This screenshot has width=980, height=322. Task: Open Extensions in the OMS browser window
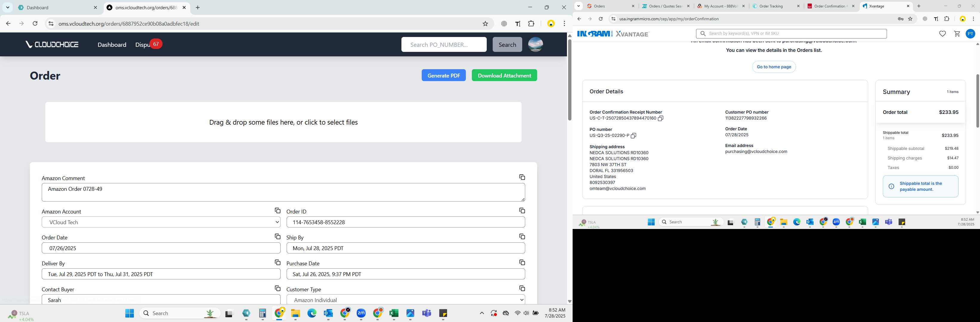tap(531, 24)
